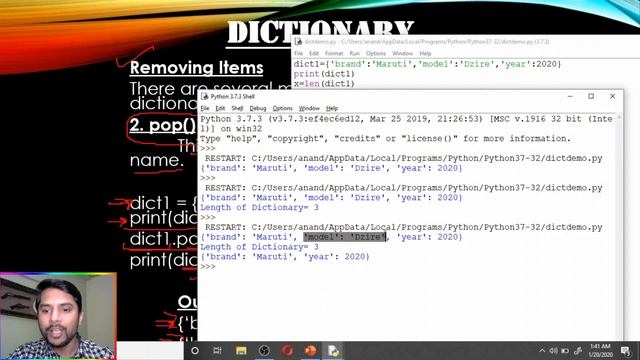Click the dictdemo.py editor title icon
640x360 pixels.
(x=298, y=42)
